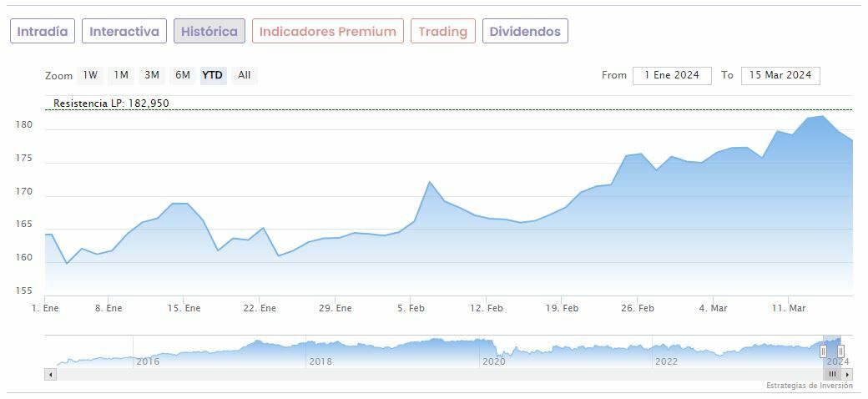This screenshot has height=399, width=868.
Task: Click the Estrategias de Inversión credit link
Action: [x=810, y=386]
